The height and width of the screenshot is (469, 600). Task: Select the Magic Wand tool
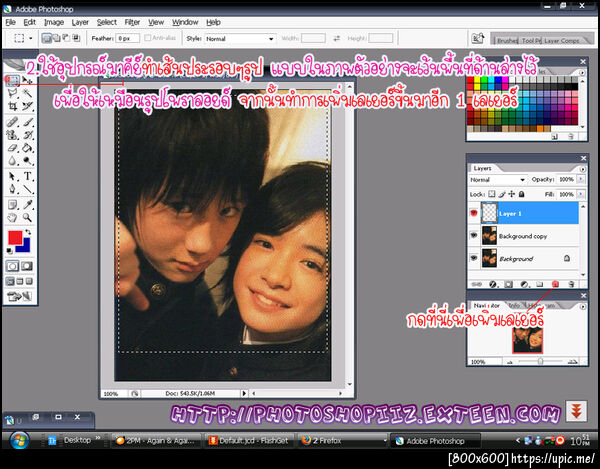tap(27, 93)
